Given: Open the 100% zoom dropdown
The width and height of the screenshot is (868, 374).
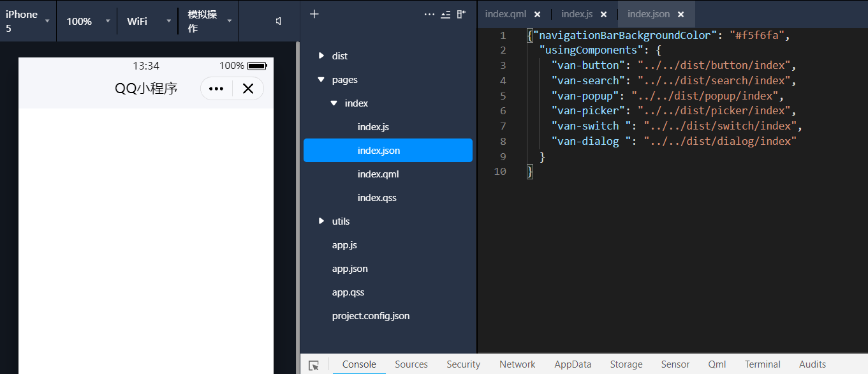Looking at the screenshot, I should click(x=87, y=21).
